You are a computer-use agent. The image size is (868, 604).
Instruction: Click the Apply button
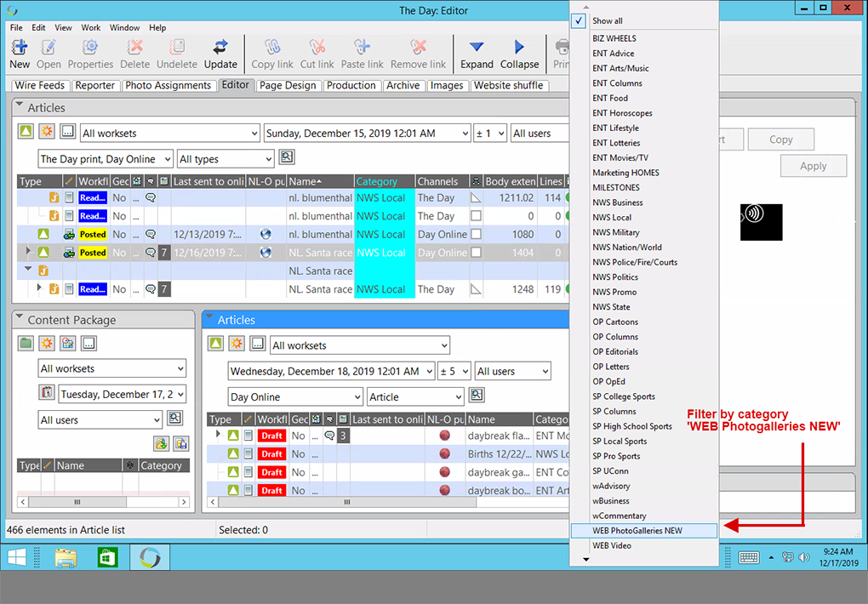point(814,166)
